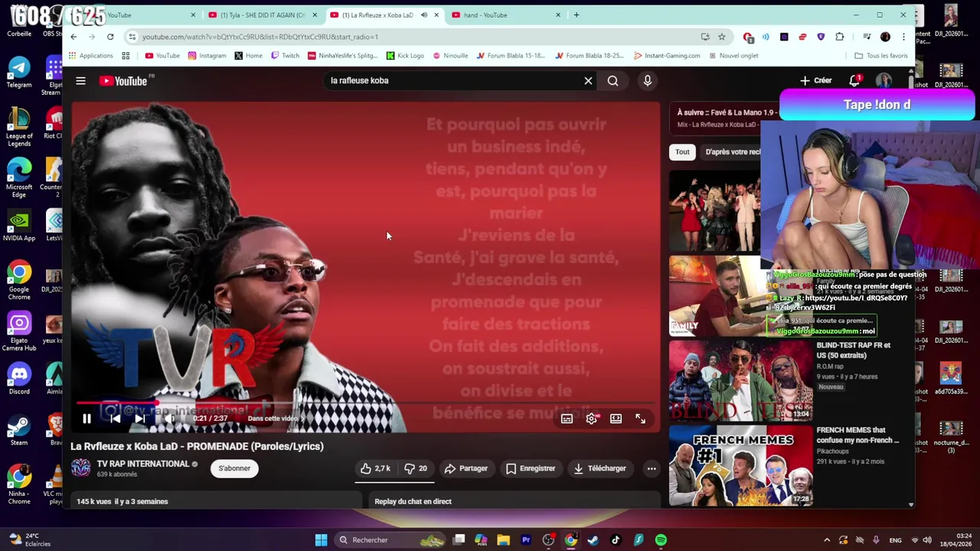Open the Instant-Gaming.com bookmark
The width and height of the screenshot is (980, 551).
[666, 56]
